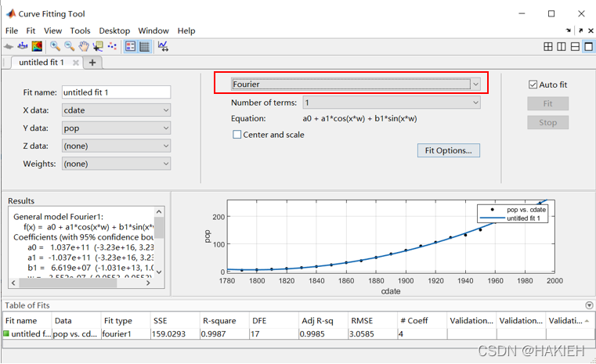Screen dimensions: 596x364
Task: Open the Window menu
Action: pyautogui.click(x=154, y=31)
